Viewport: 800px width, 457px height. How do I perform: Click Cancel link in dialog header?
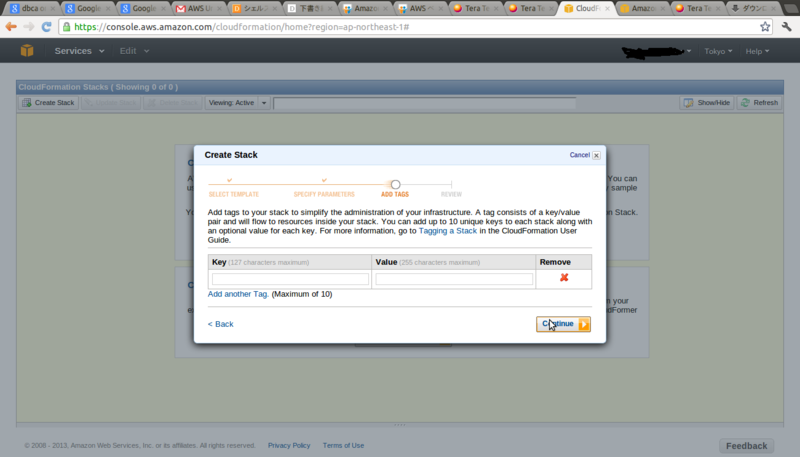point(580,155)
